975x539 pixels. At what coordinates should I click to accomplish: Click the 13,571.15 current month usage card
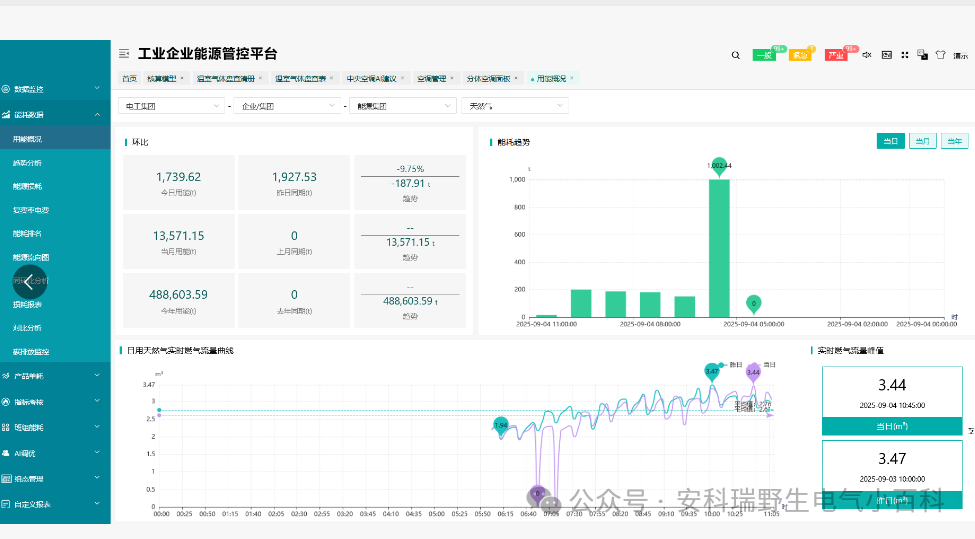pos(178,241)
